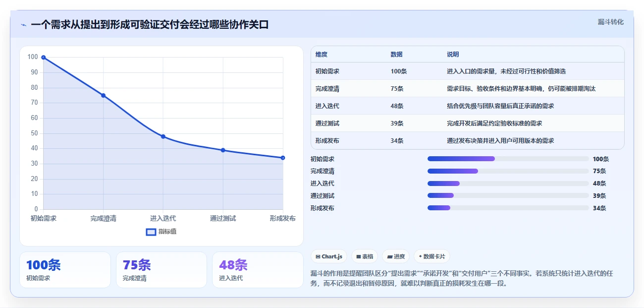This screenshot has width=644, height=308.
Task: Click description 结合优先级与团队容量后真正承诺的需求
Action: tap(500, 106)
